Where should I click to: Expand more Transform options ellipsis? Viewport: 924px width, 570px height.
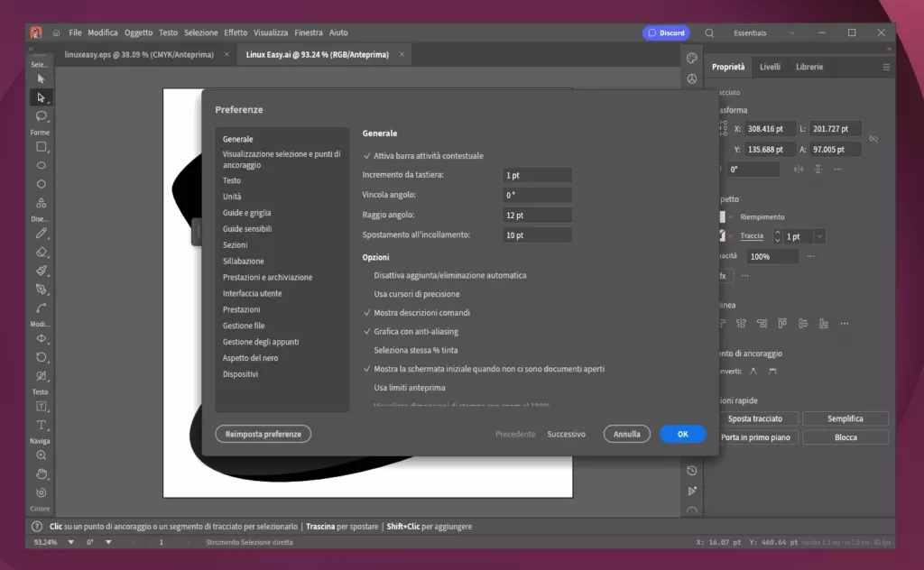[837, 170]
